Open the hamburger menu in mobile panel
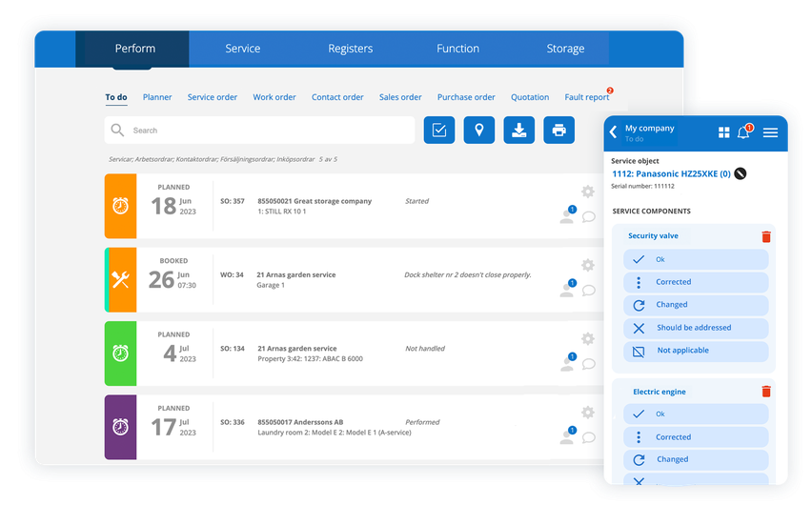Screen dimensions: 812x505 [x=770, y=132]
